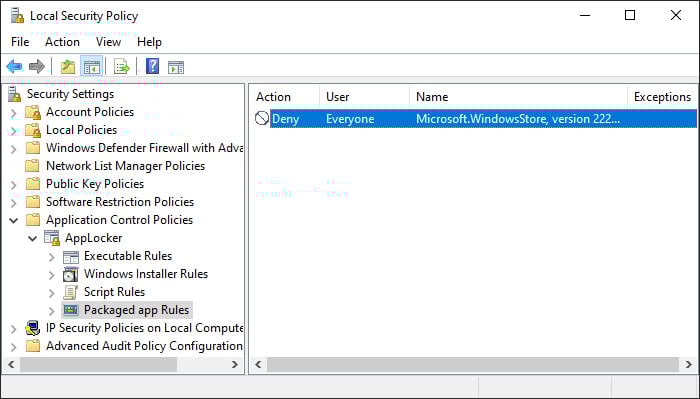Open the Action menu
The image size is (700, 399).
tap(62, 42)
